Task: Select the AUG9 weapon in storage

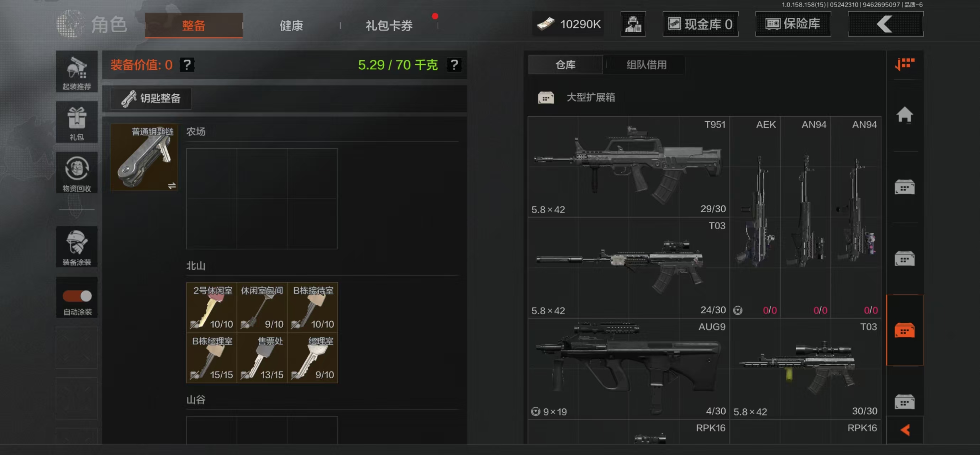Action: click(628, 369)
